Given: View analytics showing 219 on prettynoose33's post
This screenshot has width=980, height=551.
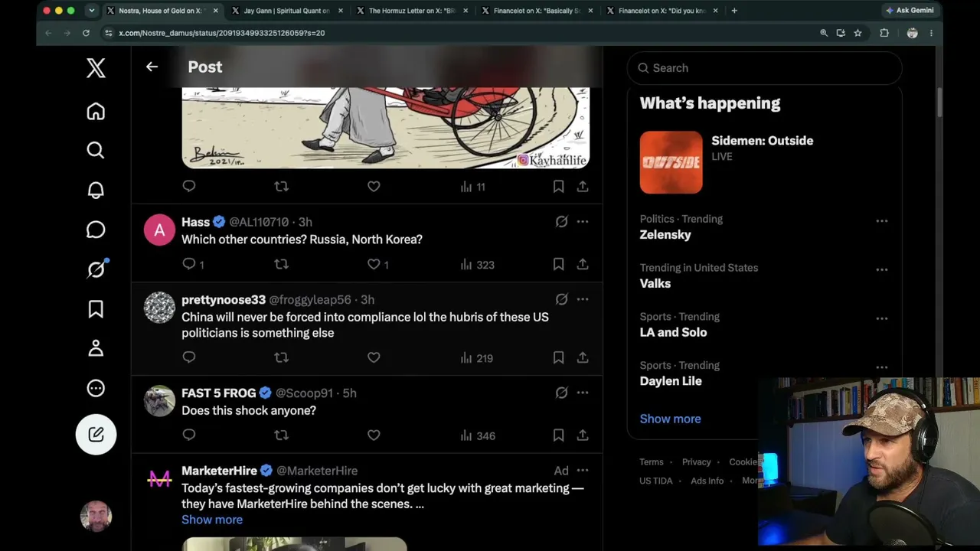Looking at the screenshot, I should coord(477,358).
